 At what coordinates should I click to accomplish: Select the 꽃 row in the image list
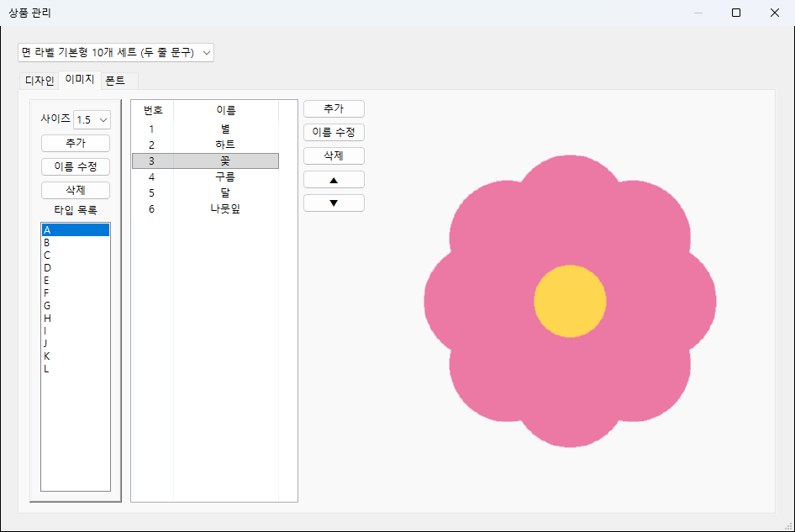(205, 161)
